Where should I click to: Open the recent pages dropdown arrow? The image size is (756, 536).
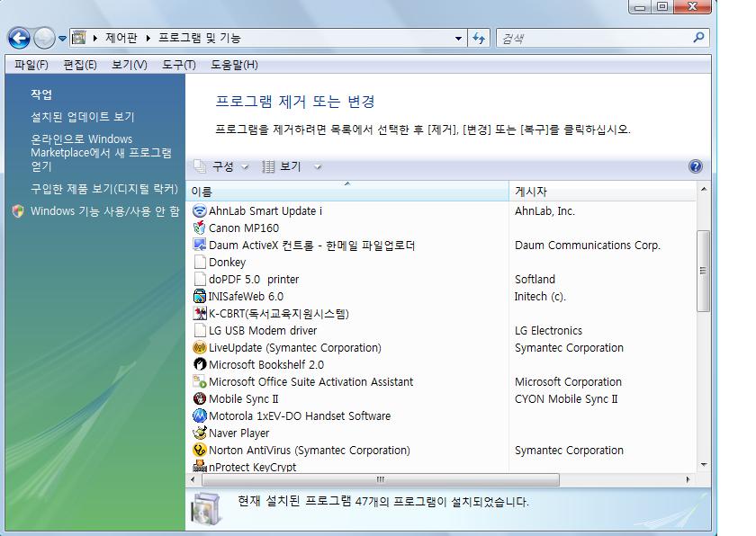[62, 38]
